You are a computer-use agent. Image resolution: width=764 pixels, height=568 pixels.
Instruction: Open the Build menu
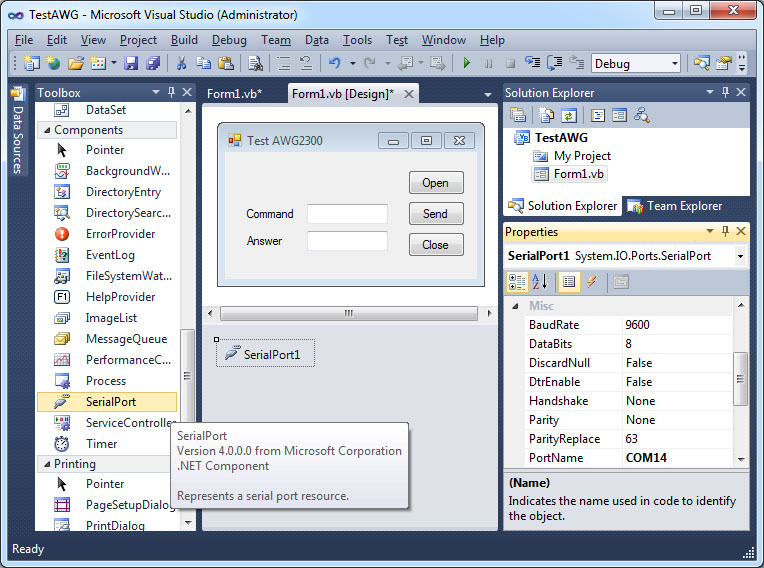pos(184,40)
